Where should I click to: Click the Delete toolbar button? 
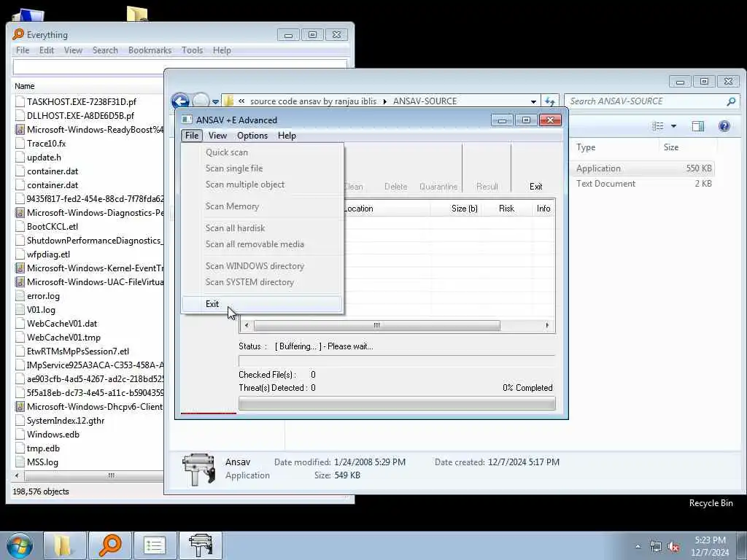click(x=395, y=186)
